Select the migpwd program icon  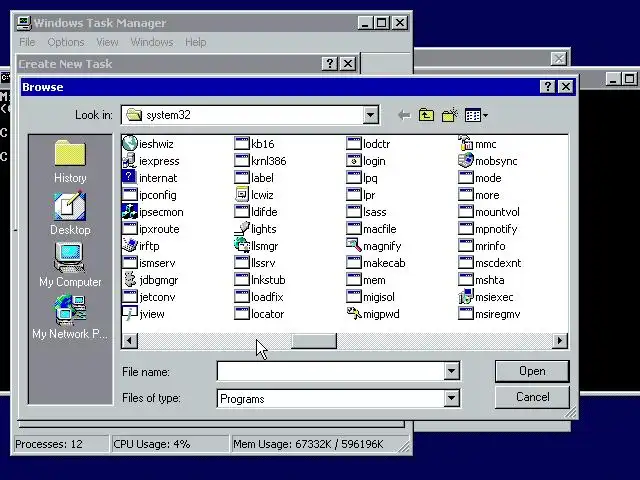tap(353, 313)
